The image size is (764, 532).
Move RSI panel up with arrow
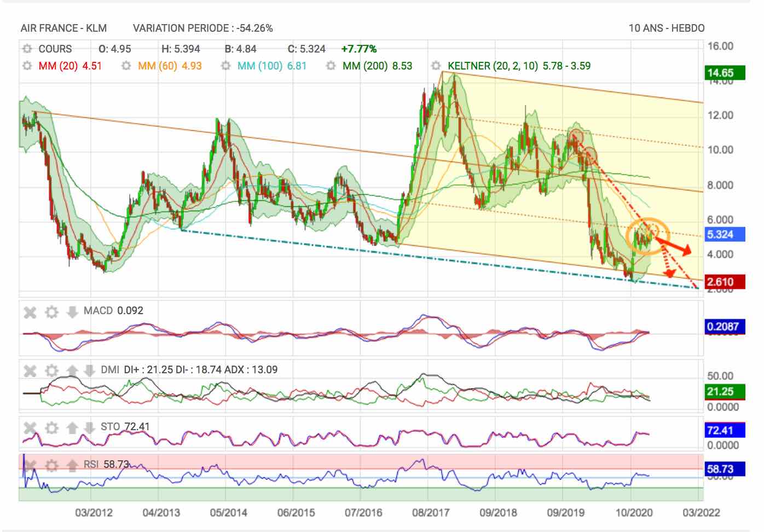point(72,466)
